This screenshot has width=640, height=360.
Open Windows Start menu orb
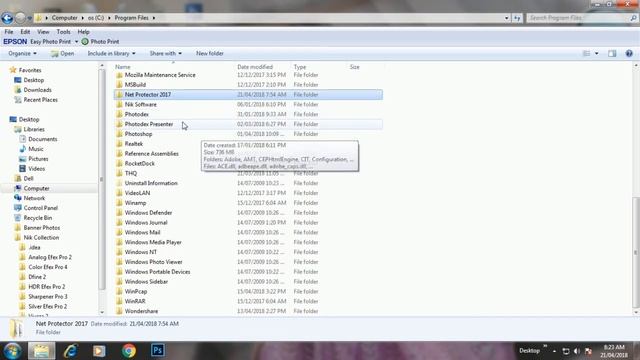[12, 351]
